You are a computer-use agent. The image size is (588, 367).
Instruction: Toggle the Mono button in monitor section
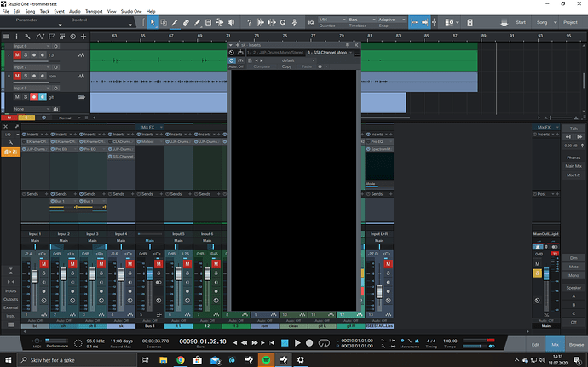click(574, 275)
